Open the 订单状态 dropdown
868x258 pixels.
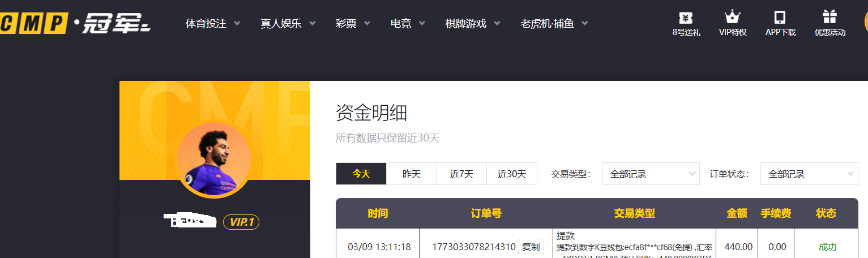(809, 174)
